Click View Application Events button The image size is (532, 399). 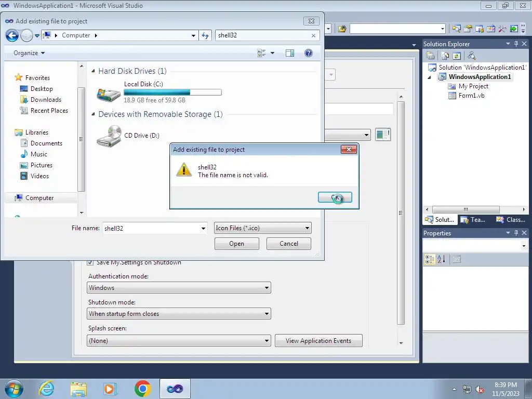[318, 341]
